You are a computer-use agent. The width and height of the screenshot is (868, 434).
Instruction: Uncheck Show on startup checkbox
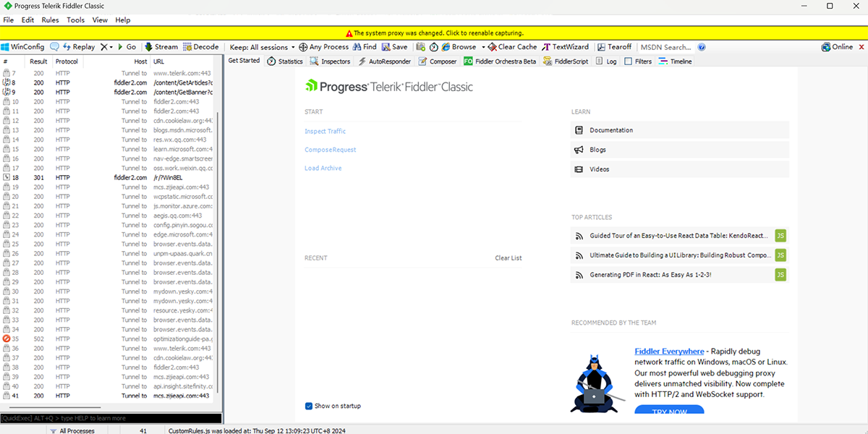tap(309, 406)
